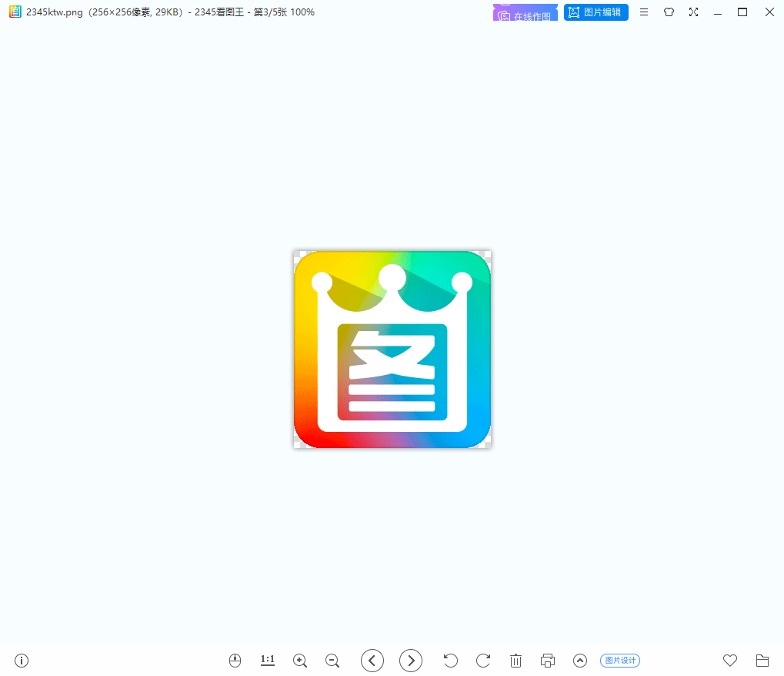The width and height of the screenshot is (784, 676).
Task: Click the displayed 2345ktw.png picture
Action: [x=392, y=350]
